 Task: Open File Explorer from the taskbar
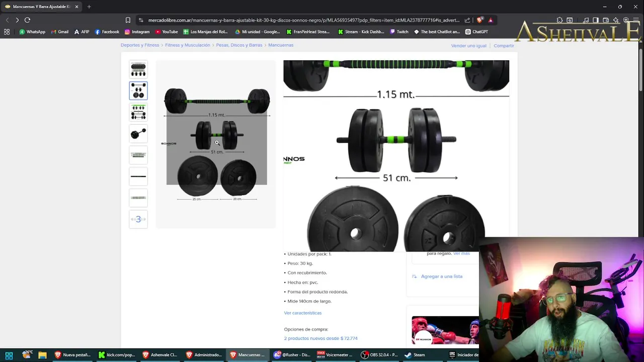[42, 355]
